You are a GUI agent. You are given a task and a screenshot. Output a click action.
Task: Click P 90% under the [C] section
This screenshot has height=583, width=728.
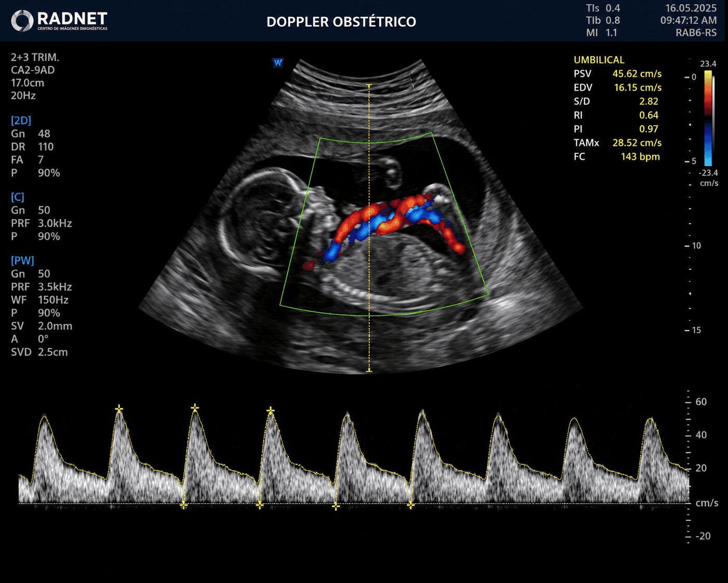coord(35,236)
